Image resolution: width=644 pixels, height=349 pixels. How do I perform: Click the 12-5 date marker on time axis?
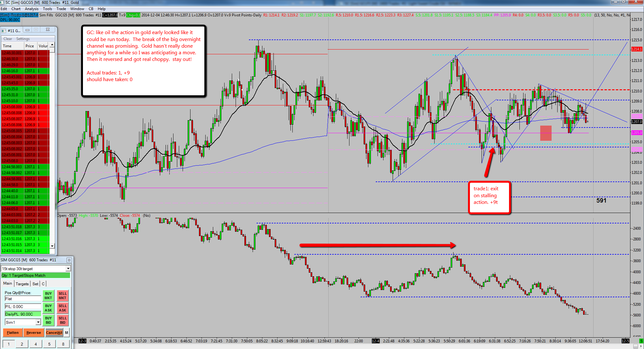pyautogui.click(x=625, y=341)
